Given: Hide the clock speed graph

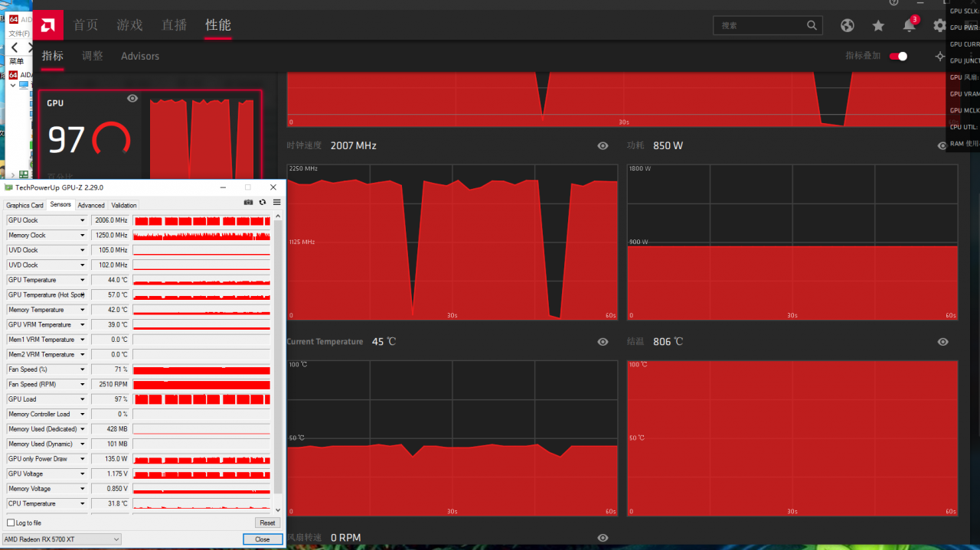Looking at the screenshot, I should click(x=603, y=145).
